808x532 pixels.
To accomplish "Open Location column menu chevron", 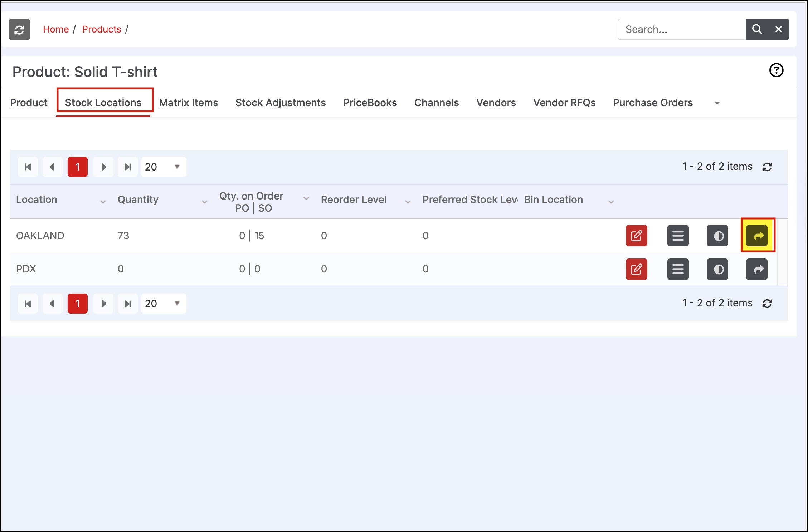I will [x=103, y=202].
